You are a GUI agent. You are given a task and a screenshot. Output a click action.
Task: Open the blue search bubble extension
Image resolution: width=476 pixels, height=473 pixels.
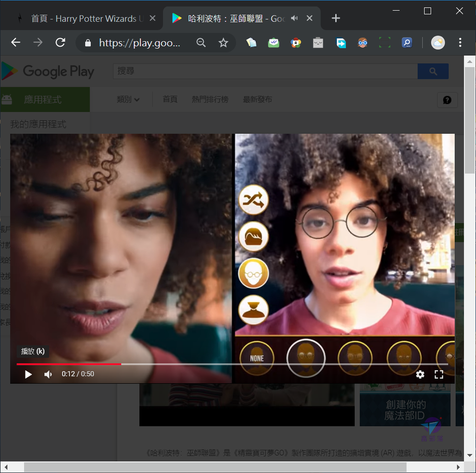[407, 42]
